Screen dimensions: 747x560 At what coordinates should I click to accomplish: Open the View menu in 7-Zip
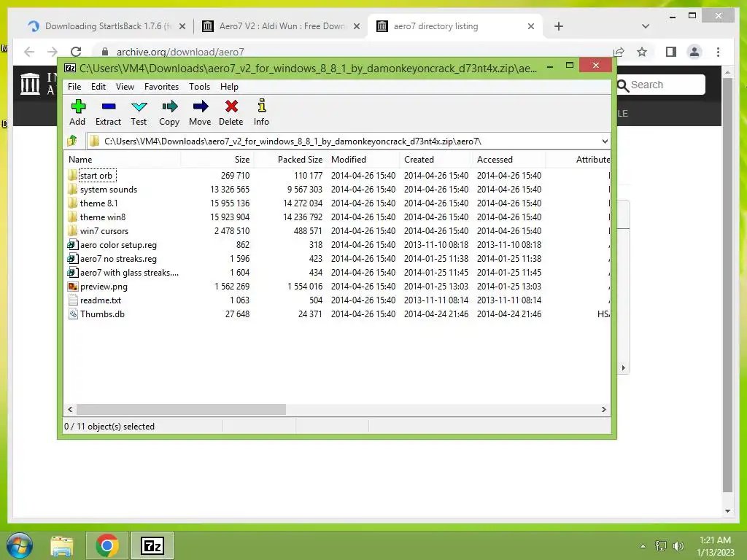click(x=125, y=87)
